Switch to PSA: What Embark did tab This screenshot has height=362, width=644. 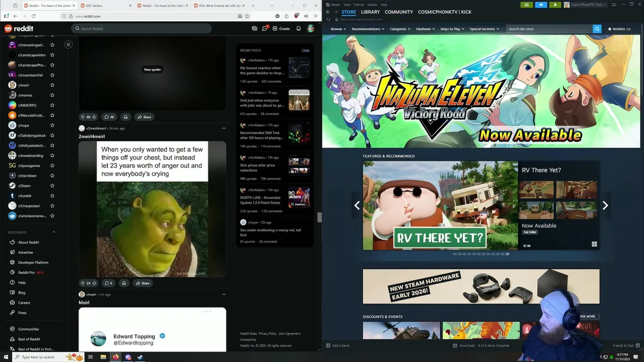(x=219, y=6)
